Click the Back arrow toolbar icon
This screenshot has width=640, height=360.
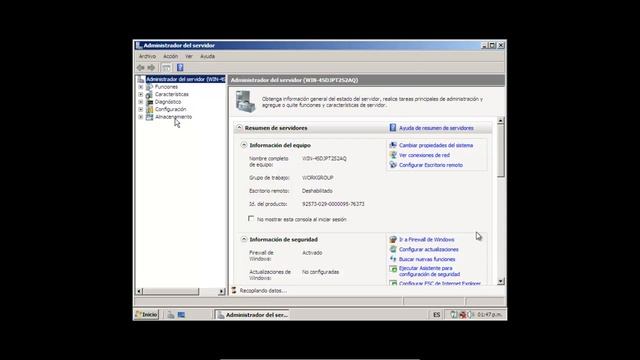pos(141,67)
